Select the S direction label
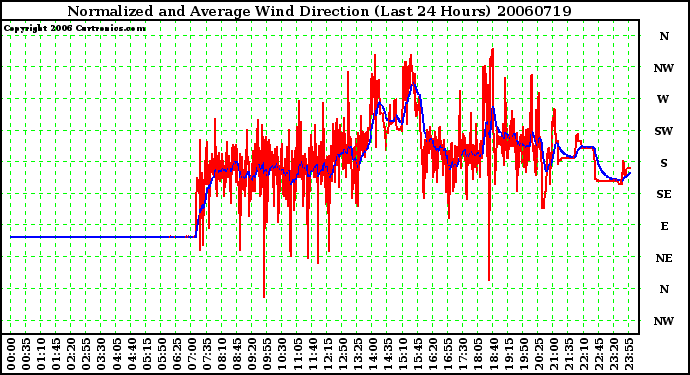Viewport: 690px width, 375px height. (x=664, y=163)
